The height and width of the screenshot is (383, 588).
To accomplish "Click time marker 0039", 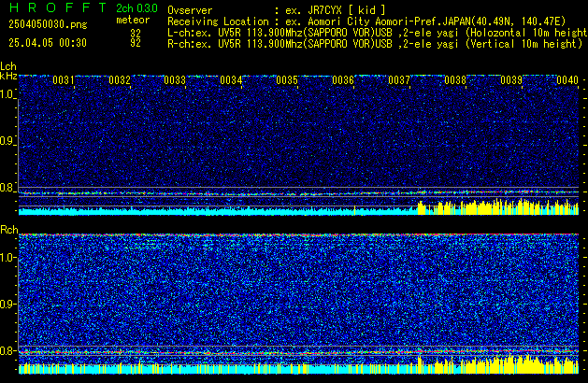I will 511,80.
